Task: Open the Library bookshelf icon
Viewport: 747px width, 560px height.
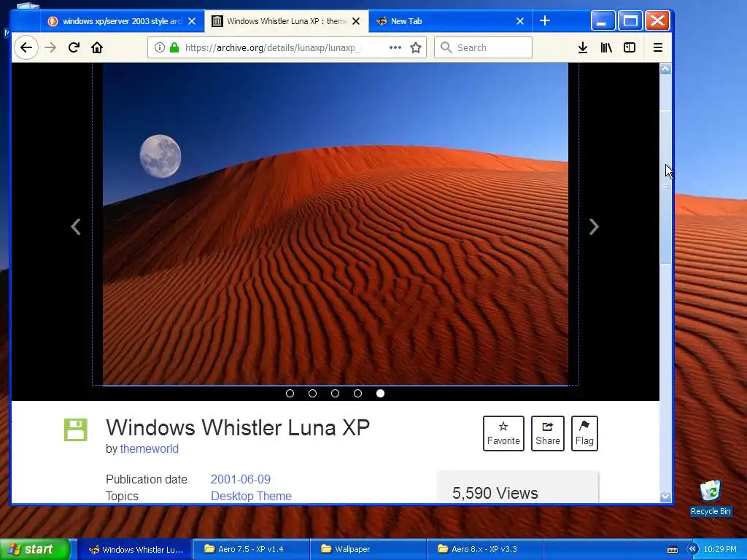Action: pyautogui.click(x=606, y=47)
